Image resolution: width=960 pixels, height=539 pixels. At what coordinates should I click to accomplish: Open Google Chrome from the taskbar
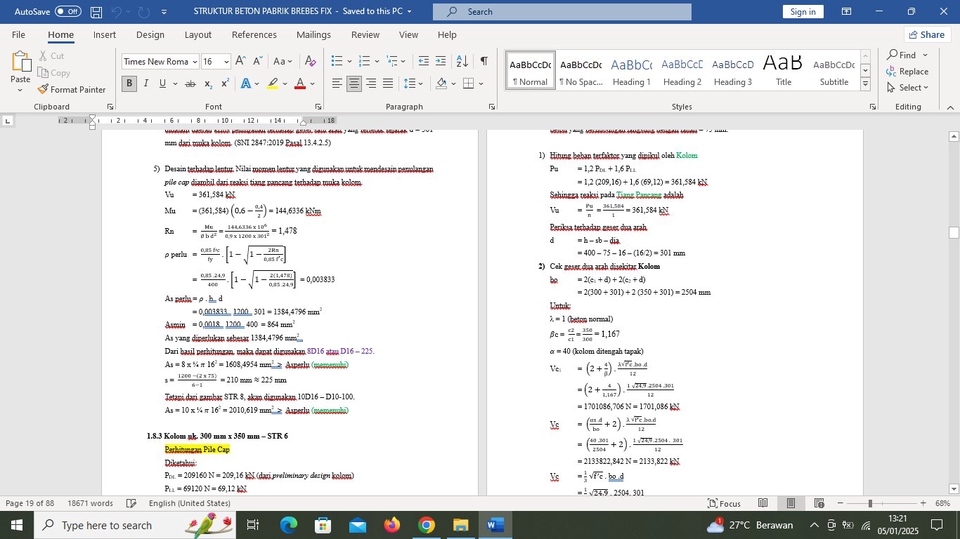point(426,525)
